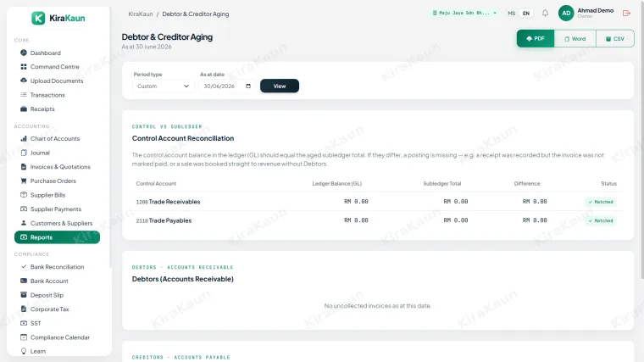644x362 pixels.
Task: Click the Purchase Orders cart icon
Action: click(x=24, y=181)
